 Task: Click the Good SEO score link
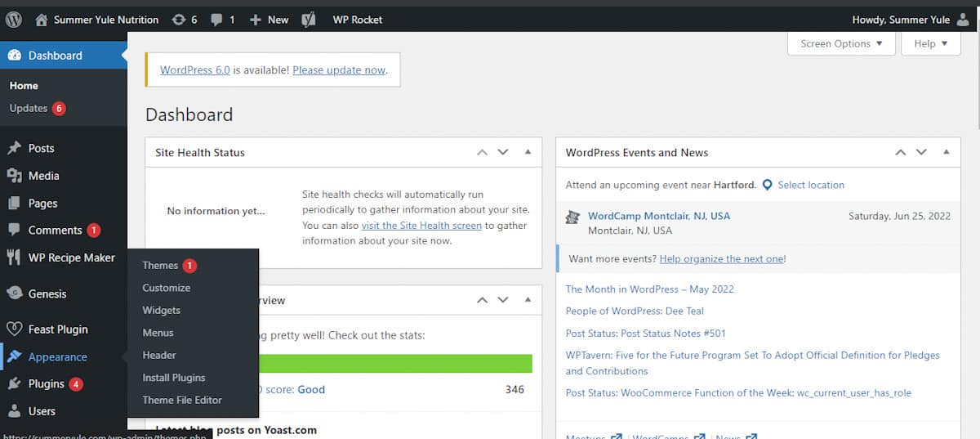coord(311,389)
